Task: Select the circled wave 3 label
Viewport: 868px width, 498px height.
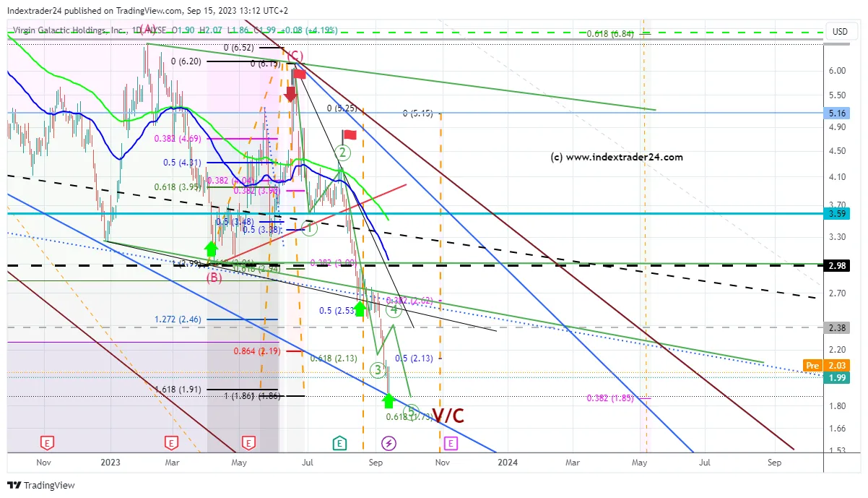Action: pos(378,370)
